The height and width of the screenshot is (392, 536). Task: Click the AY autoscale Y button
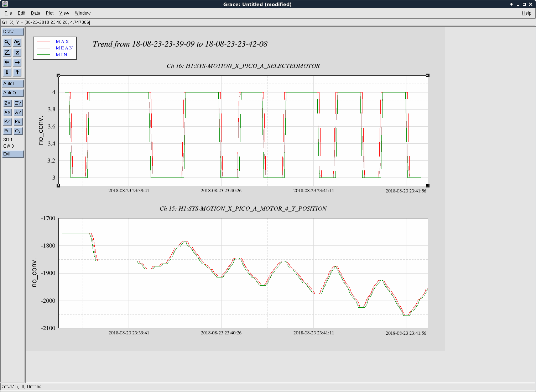(18, 112)
